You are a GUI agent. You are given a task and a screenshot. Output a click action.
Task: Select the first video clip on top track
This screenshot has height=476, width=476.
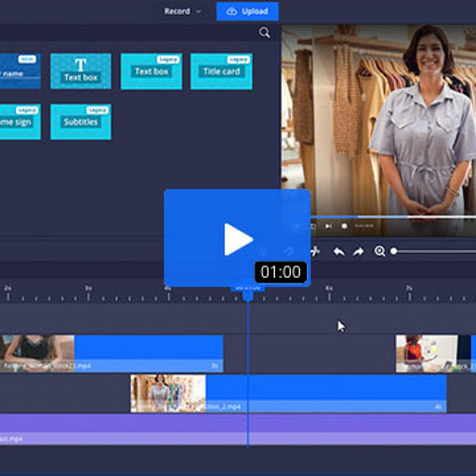[112, 353]
